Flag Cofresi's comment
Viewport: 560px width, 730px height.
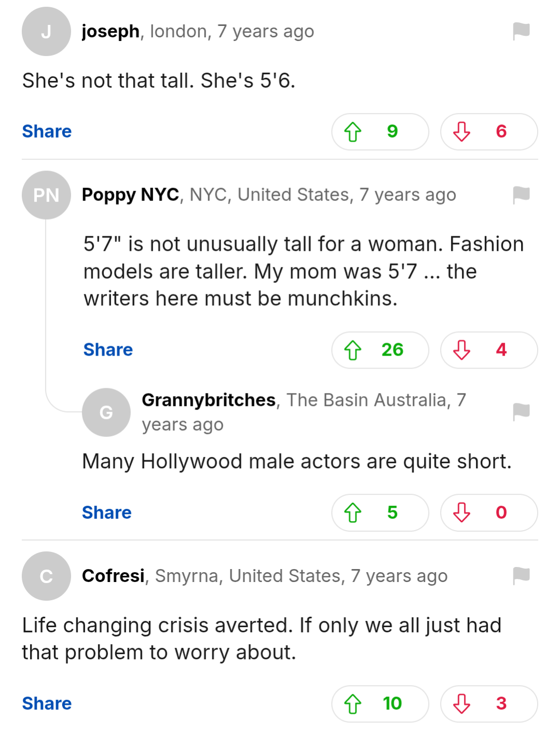(521, 575)
